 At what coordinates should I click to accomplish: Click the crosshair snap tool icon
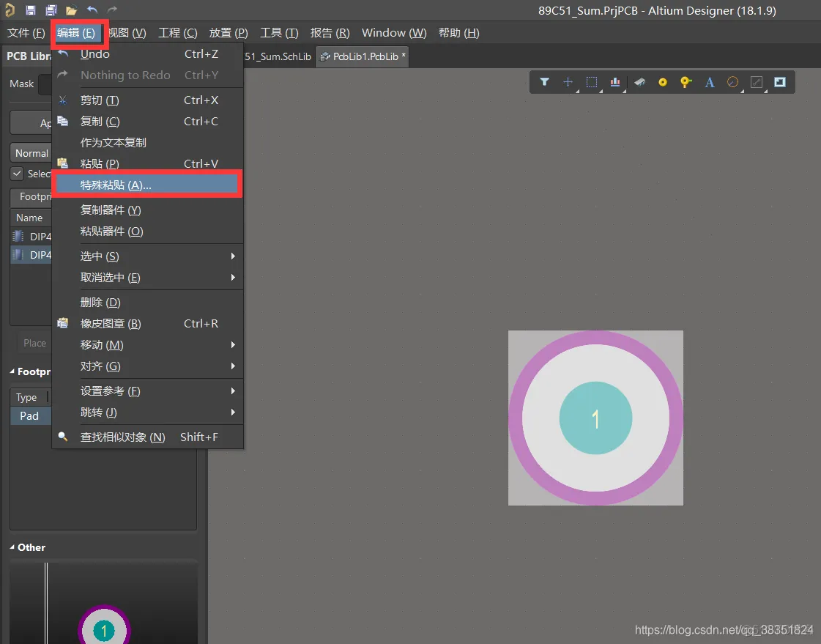(568, 81)
